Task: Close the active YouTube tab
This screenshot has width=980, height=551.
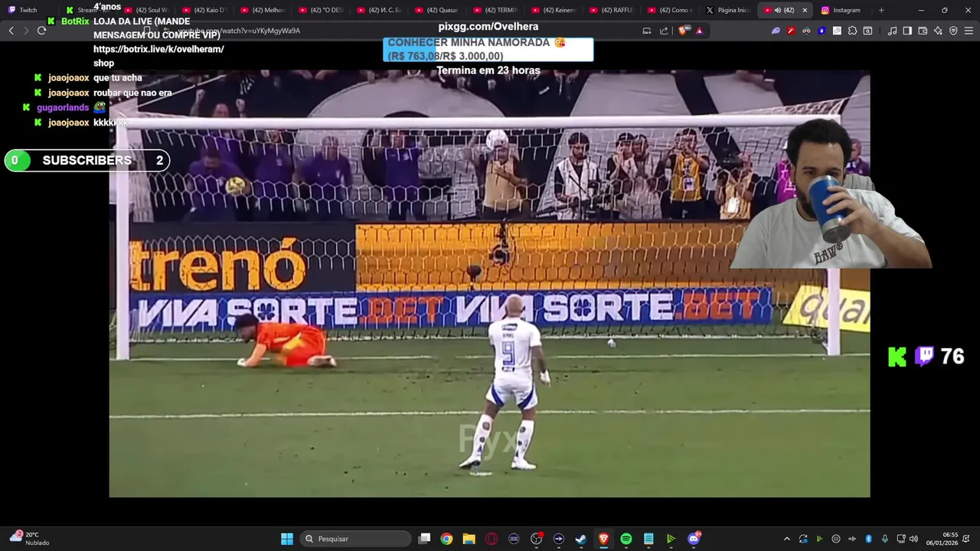Action: (805, 10)
